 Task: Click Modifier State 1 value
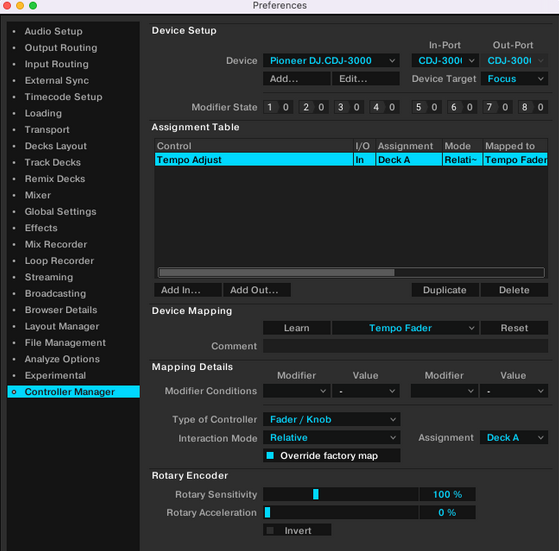[286, 107]
